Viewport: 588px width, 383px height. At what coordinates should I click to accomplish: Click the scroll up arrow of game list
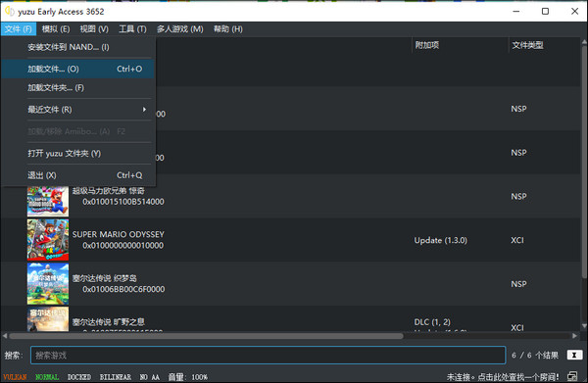pyautogui.click(x=584, y=41)
